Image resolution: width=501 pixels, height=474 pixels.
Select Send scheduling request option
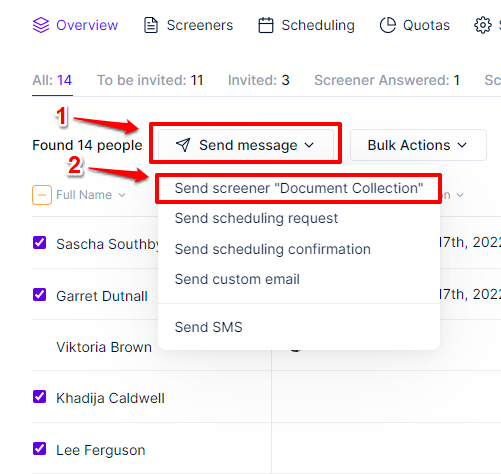click(256, 218)
